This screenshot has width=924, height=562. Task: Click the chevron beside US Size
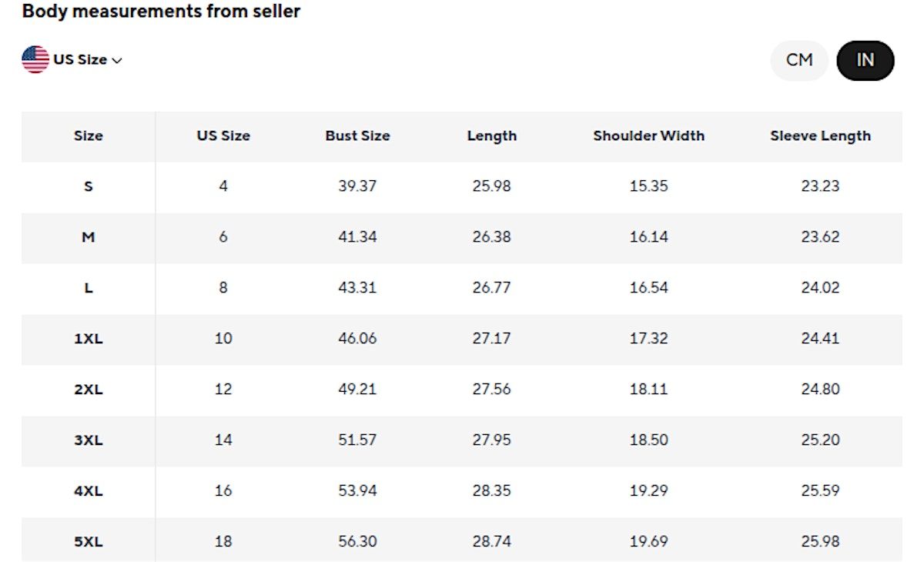click(x=117, y=61)
